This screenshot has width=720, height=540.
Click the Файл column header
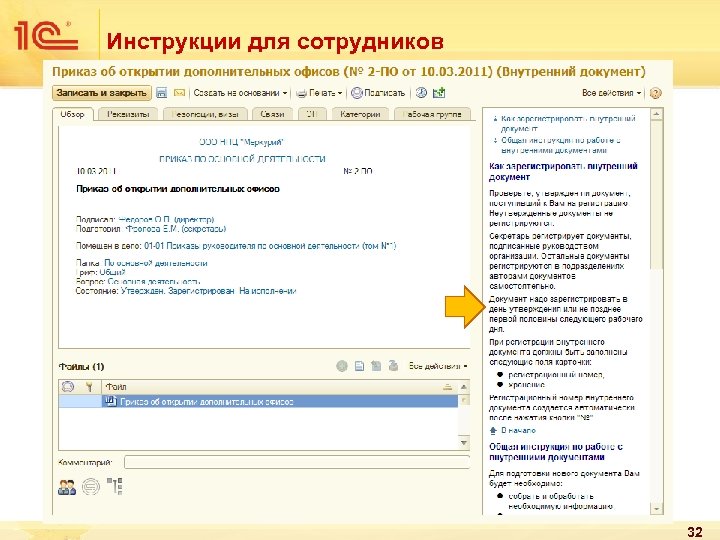pyautogui.click(x=279, y=387)
